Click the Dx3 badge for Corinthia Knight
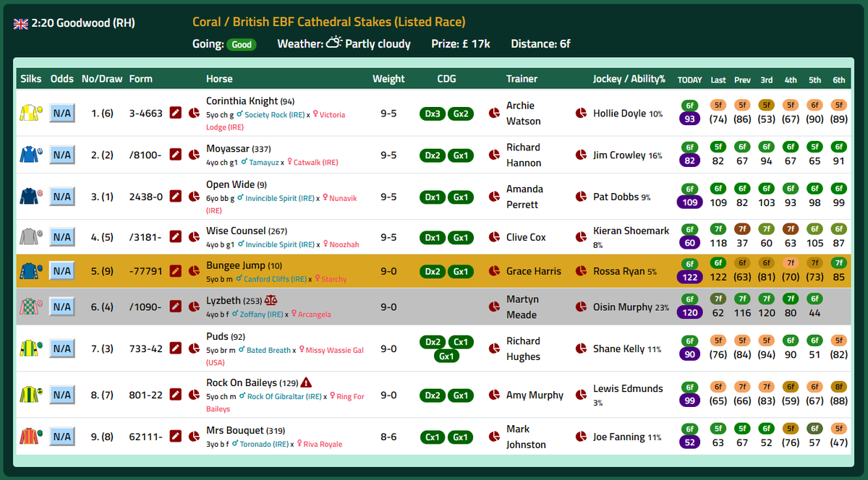Image resolution: width=868 pixels, height=480 pixels. 433,113
